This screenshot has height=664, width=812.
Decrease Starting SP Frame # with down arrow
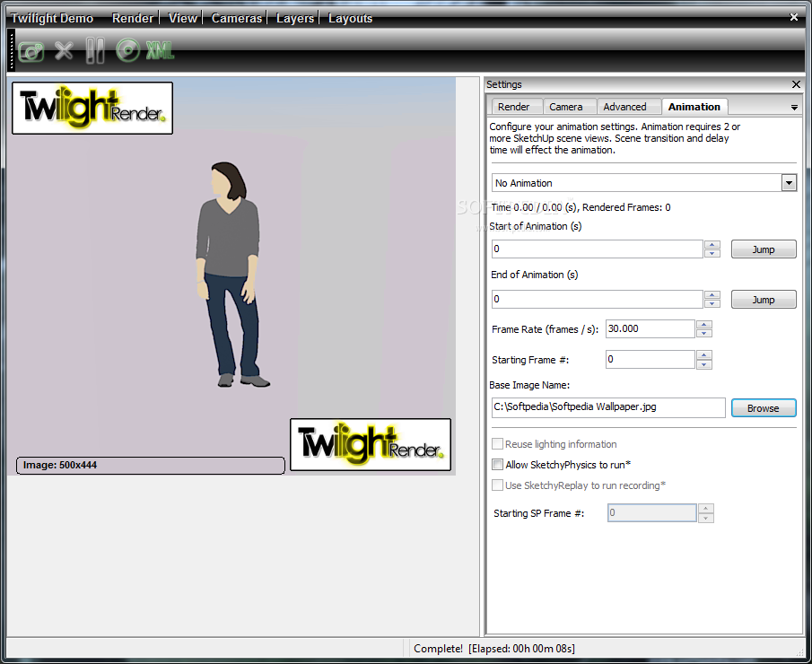(706, 518)
